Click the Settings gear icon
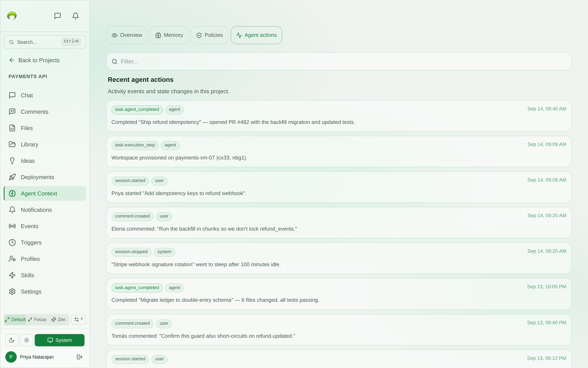588x368 pixels. click(12, 292)
